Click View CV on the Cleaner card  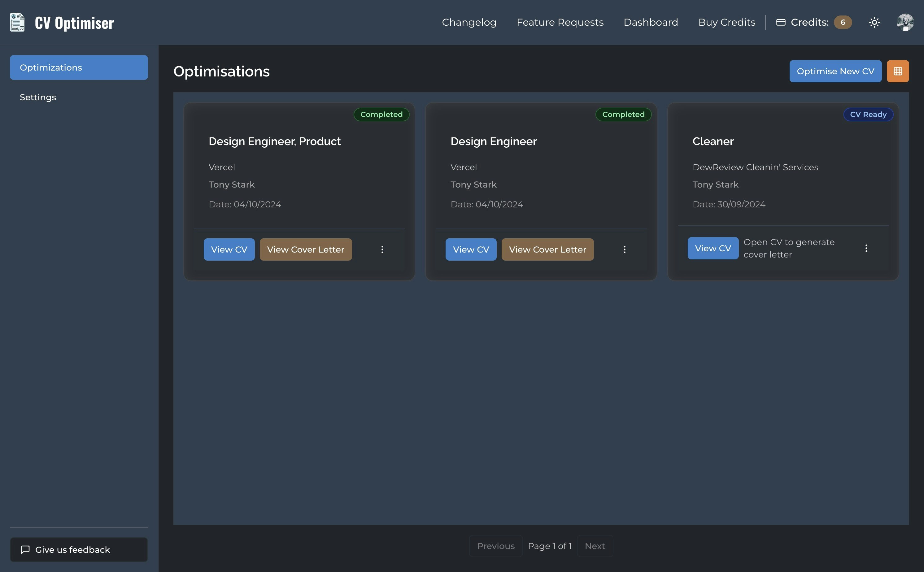713,248
